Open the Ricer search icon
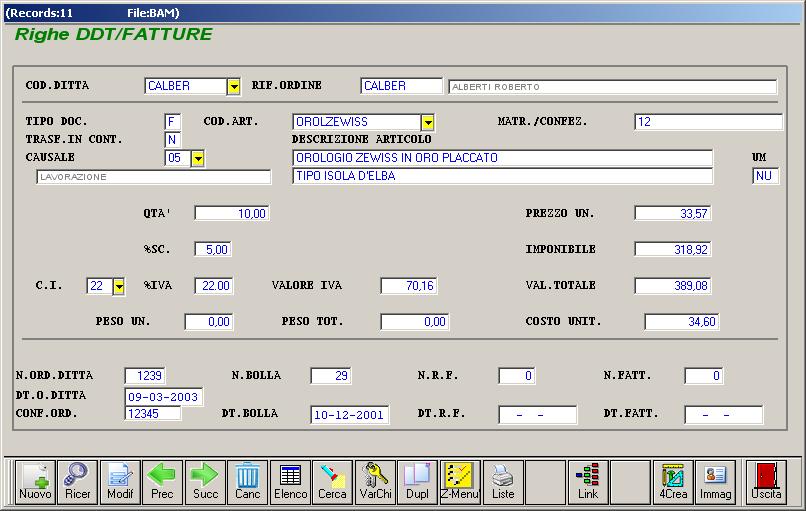Viewport: 806px width, 511px height. [x=78, y=482]
